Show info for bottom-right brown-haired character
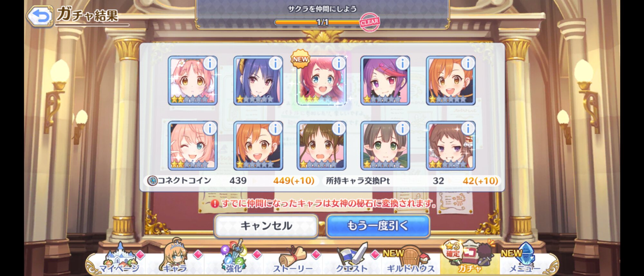 coord(468,128)
